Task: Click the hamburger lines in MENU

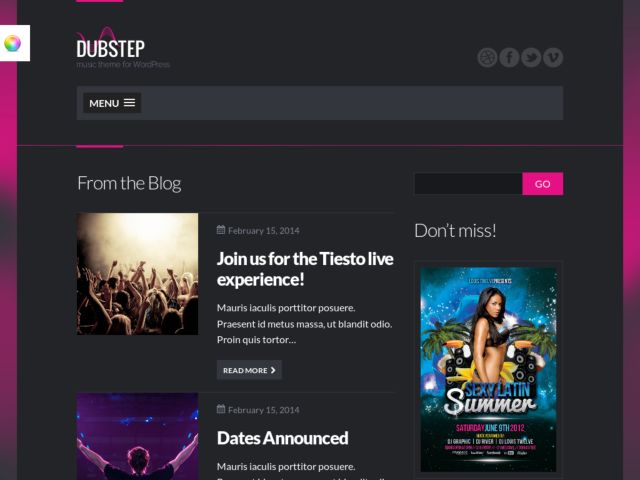Action: (x=129, y=103)
